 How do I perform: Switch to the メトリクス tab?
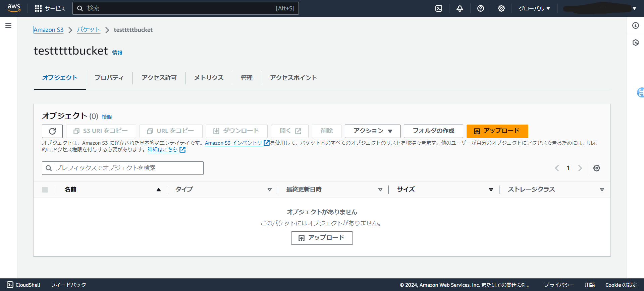pos(209,78)
